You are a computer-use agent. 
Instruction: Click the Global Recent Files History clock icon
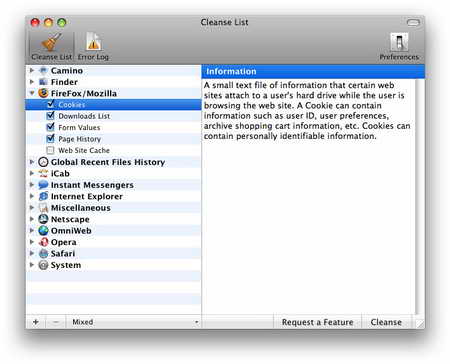[43, 162]
